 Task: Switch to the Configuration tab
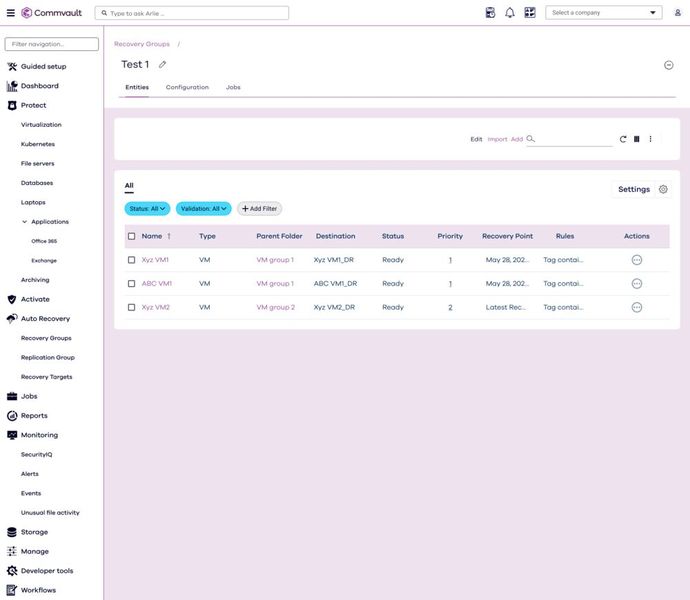click(187, 88)
